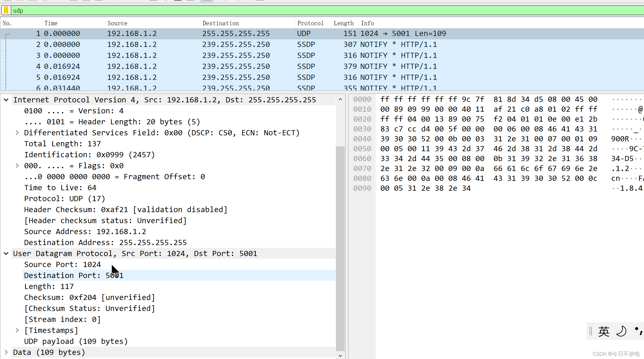Click the yellow display filter bookmark icon

click(x=6, y=10)
